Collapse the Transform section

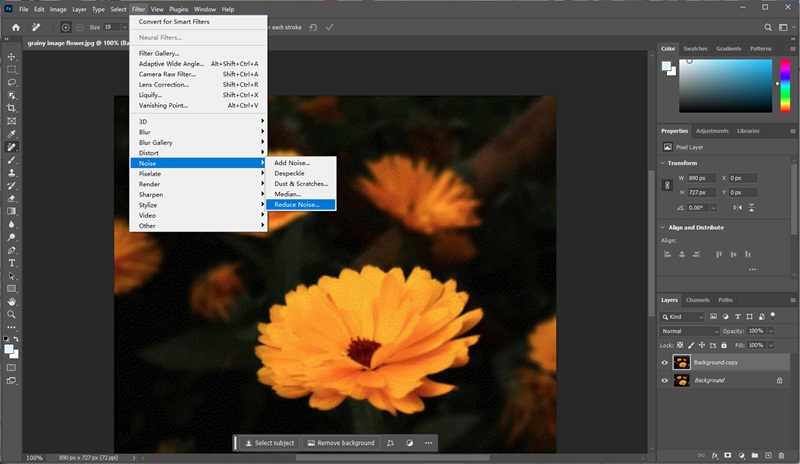pyautogui.click(x=663, y=163)
